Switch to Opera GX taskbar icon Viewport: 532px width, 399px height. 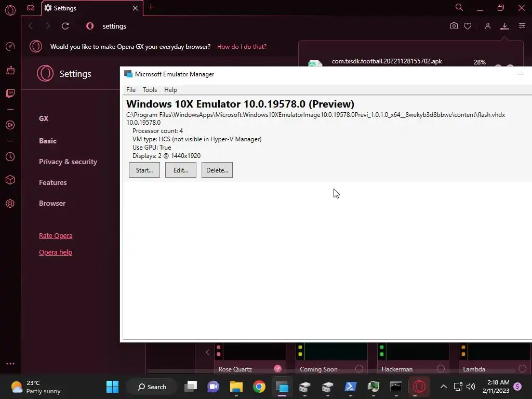(x=419, y=387)
